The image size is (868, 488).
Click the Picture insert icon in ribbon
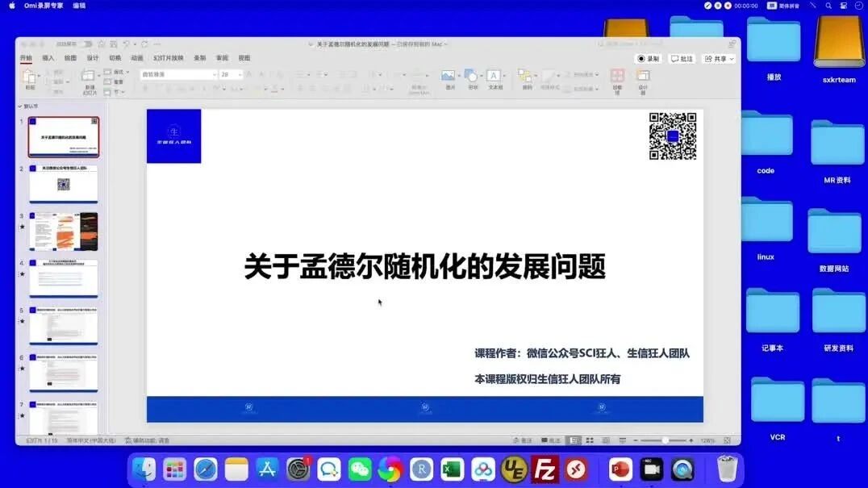pyautogui.click(x=449, y=76)
